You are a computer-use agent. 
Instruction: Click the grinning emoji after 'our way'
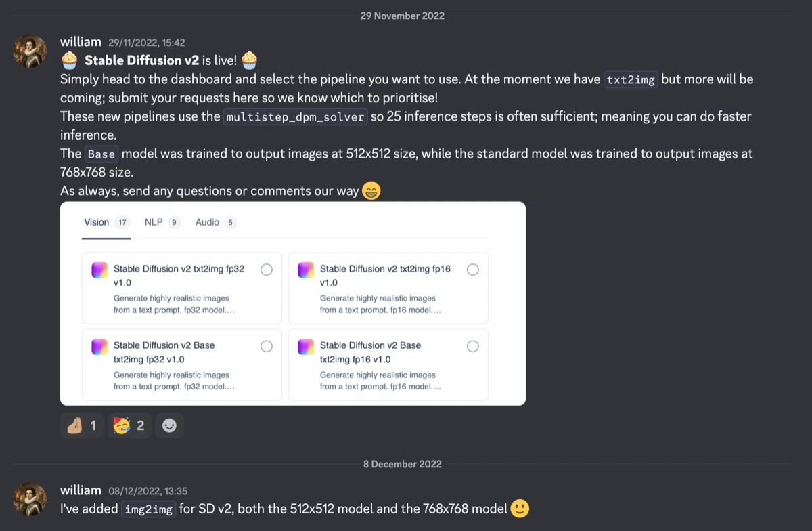pyautogui.click(x=371, y=191)
